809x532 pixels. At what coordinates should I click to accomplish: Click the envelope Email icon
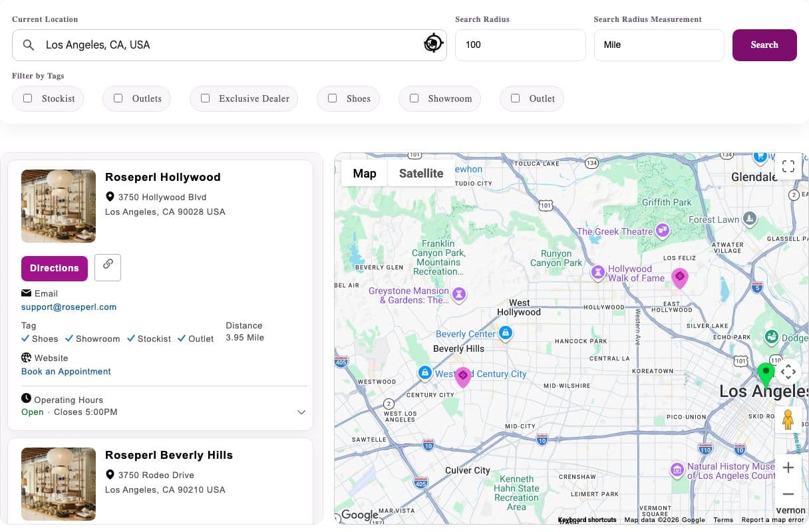coord(26,293)
